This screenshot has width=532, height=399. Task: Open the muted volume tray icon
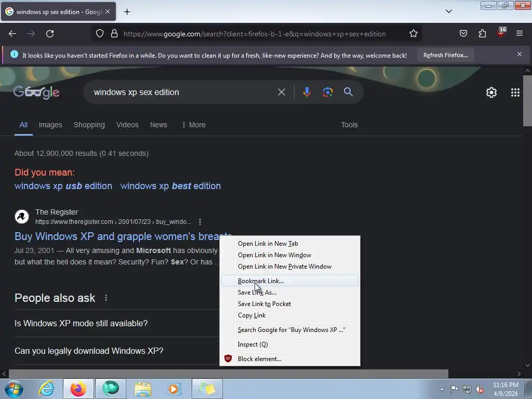[x=480, y=389]
